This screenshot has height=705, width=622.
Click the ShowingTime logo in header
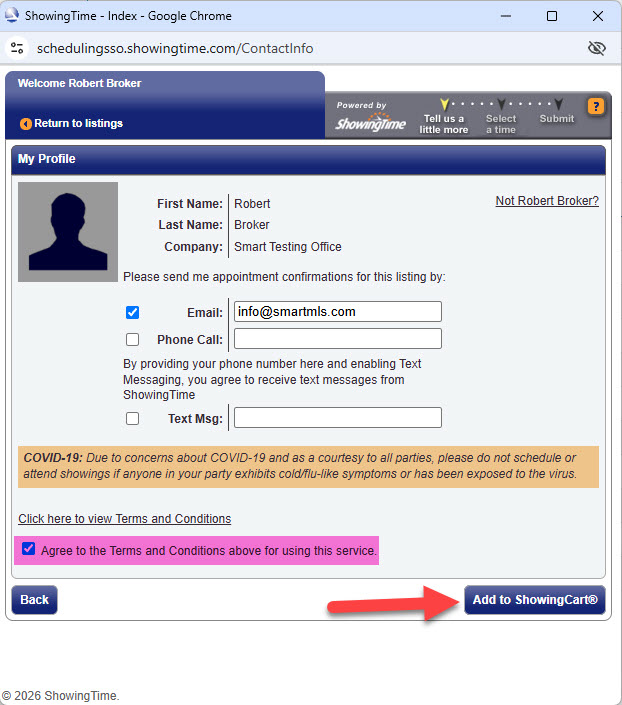click(370, 123)
